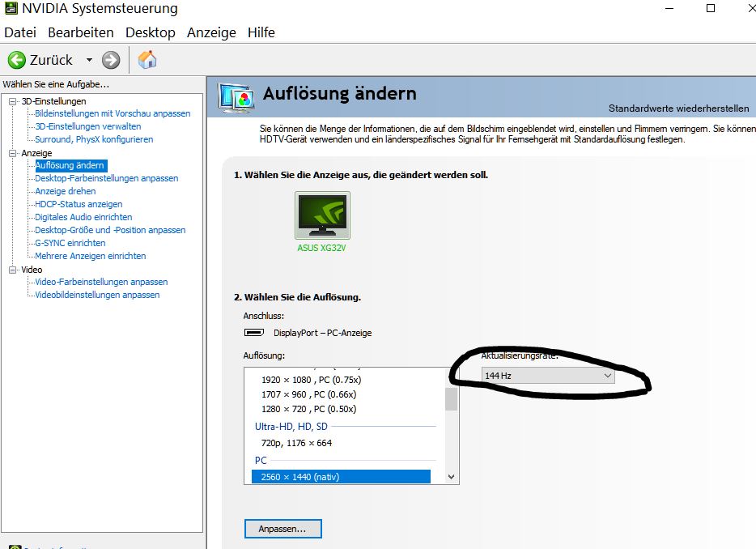This screenshot has height=549, width=756.
Task: Open the home page house icon
Action: point(147,60)
